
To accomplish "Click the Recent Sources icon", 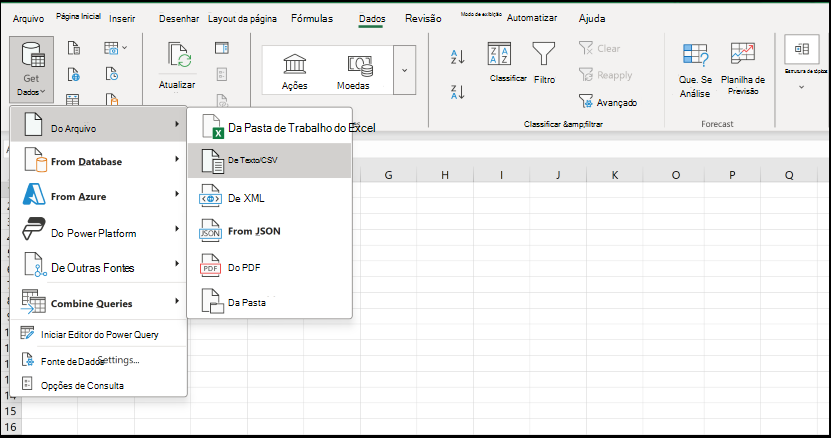I will click(x=111, y=74).
